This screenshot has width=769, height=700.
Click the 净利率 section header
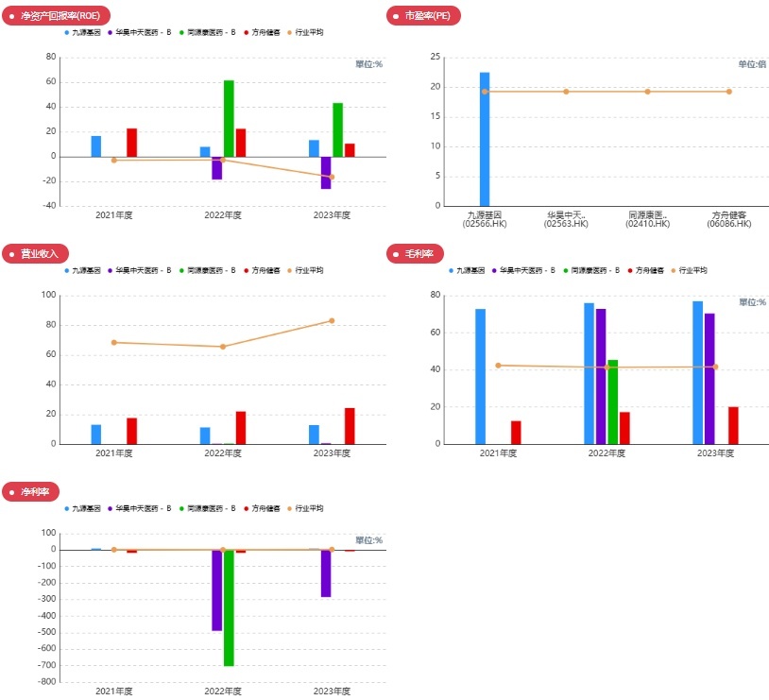tap(34, 491)
